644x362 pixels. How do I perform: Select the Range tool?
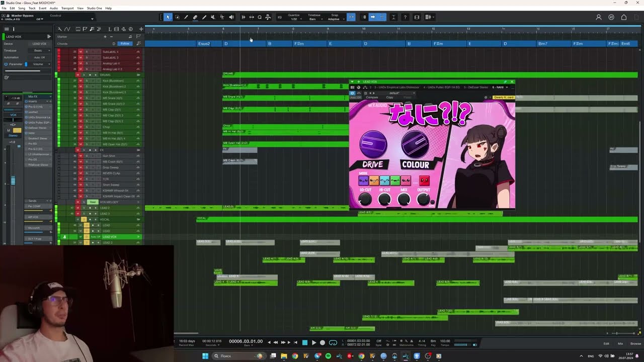pos(177,17)
